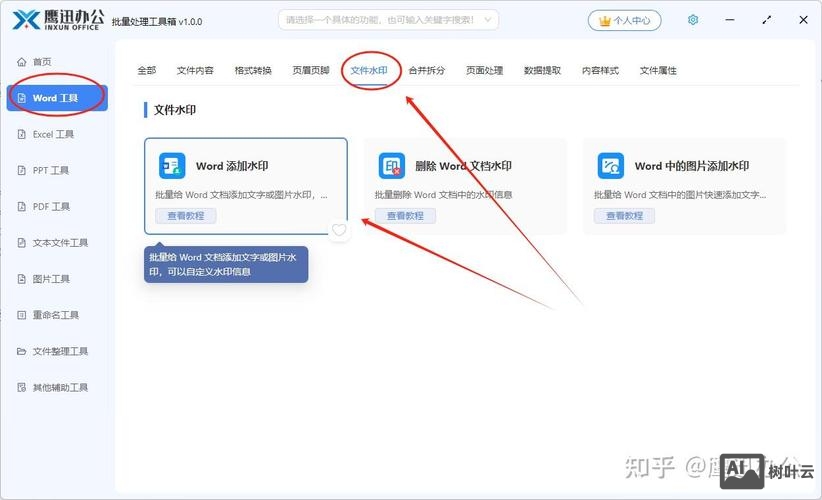
Task: Maximize the window with the expand icon
Action: (x=767, y=20)
